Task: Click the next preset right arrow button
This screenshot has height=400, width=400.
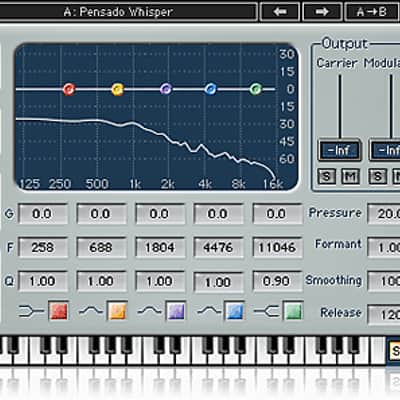Action: click(x=322, y=12)
